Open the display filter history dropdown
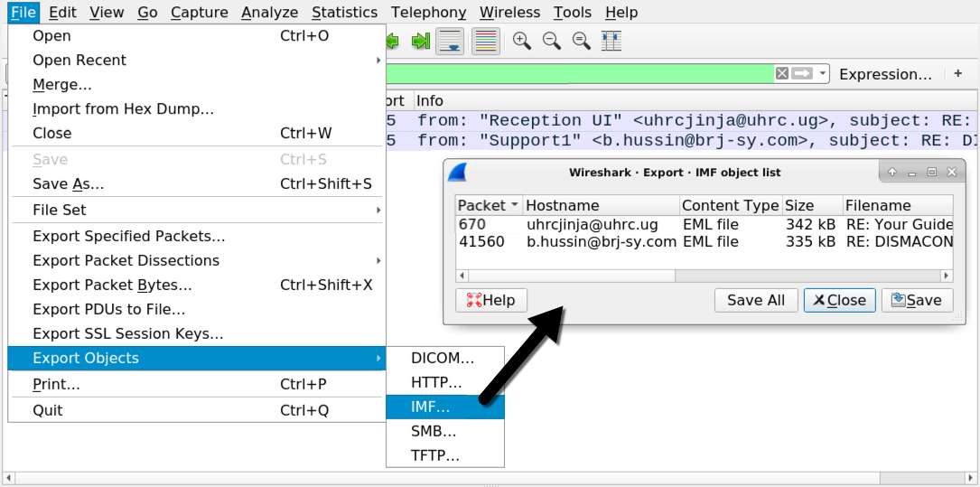 [823, 74]
